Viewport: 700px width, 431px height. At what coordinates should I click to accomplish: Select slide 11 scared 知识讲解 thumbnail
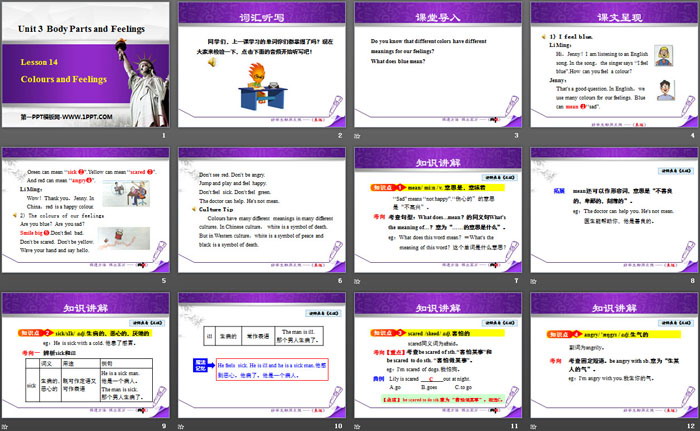pos(438,355)
